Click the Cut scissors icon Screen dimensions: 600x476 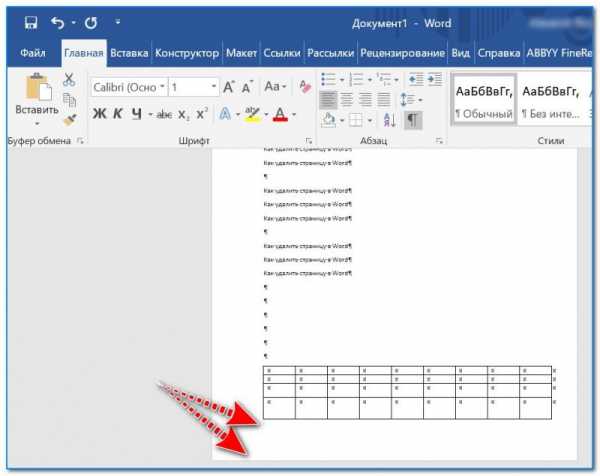69,79
